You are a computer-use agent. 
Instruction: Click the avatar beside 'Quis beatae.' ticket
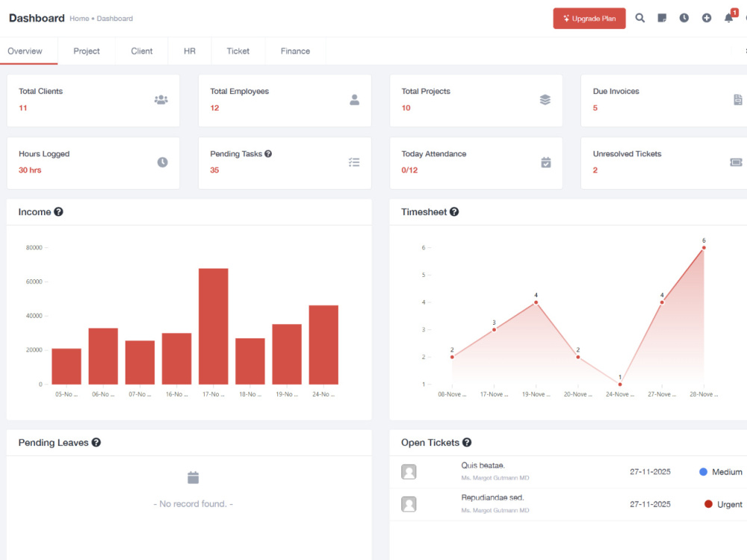tap(409, 472)
